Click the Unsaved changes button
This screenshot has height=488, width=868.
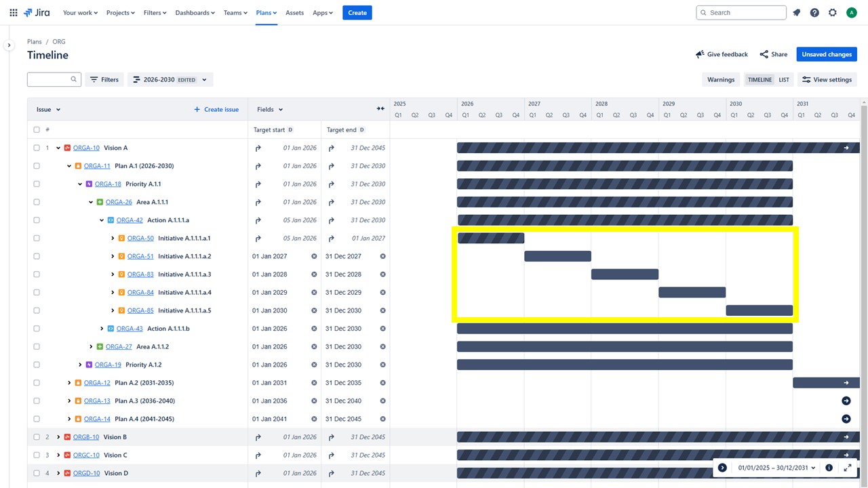point(827,54)
